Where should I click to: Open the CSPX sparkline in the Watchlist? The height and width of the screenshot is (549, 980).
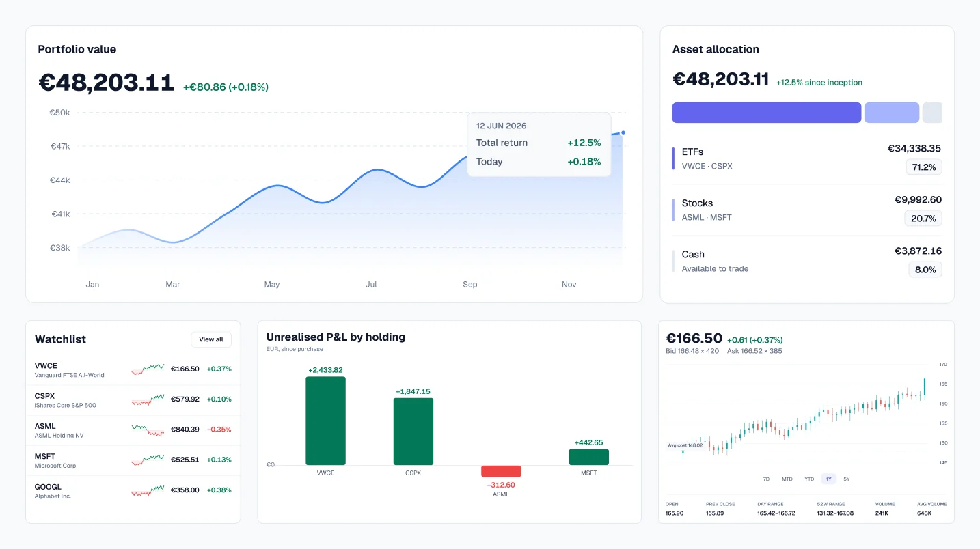148,399
